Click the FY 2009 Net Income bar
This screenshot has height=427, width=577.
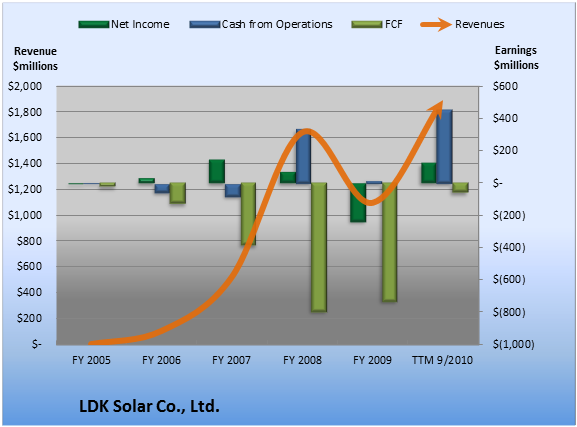(358, 202)
